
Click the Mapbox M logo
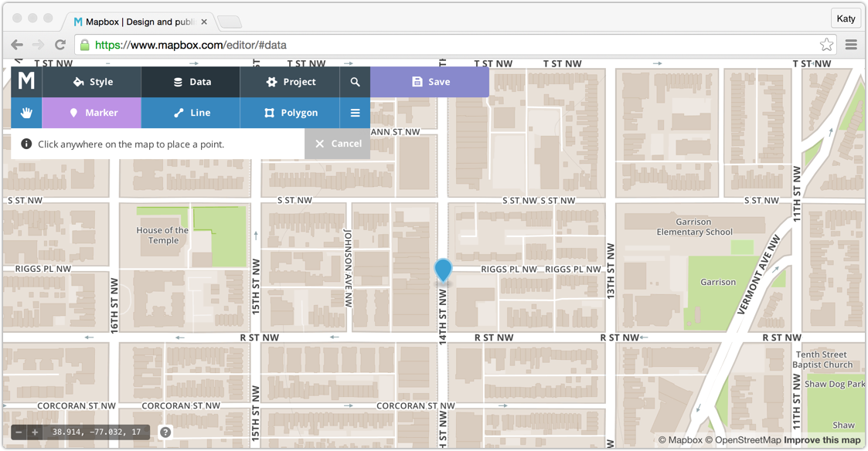pos(26,81)
